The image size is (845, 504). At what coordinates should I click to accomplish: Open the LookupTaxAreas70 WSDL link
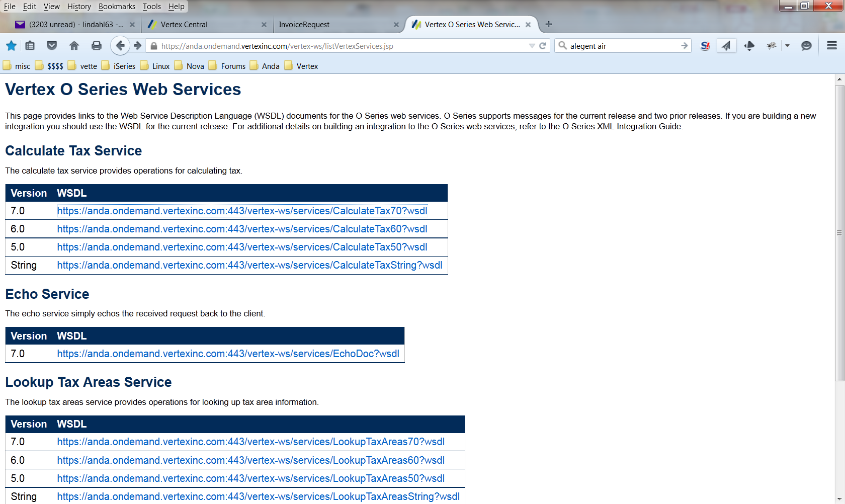point(250,442)
